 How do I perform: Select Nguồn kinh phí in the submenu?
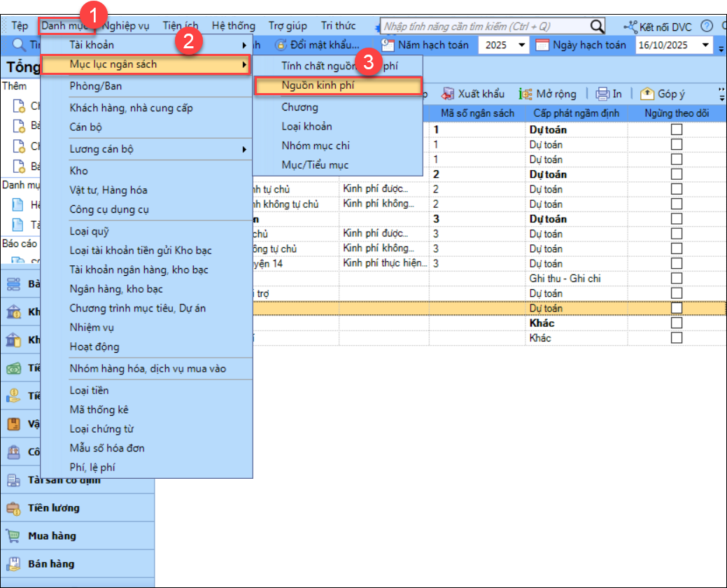pos(318,86)
